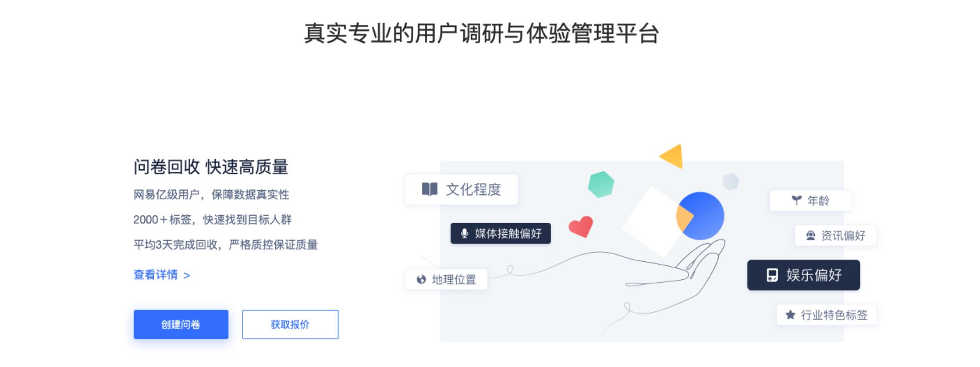
Task: Click the globe icon next to 地理位置
Action: (421, 279)
